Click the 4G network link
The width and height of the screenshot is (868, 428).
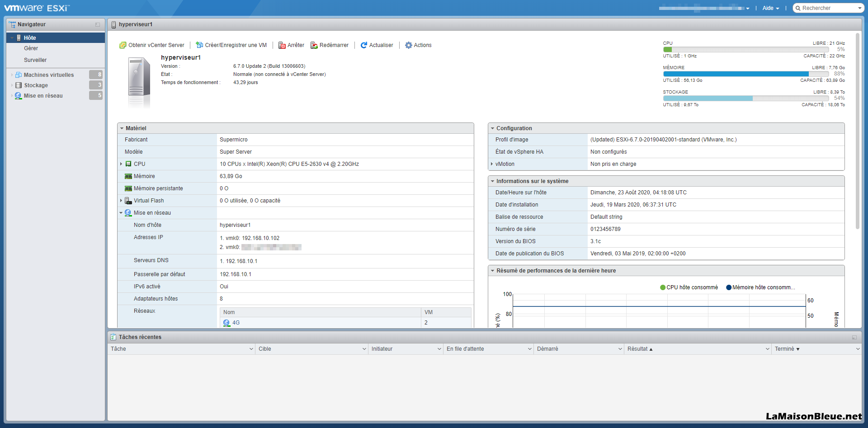[x=236, y=323]
